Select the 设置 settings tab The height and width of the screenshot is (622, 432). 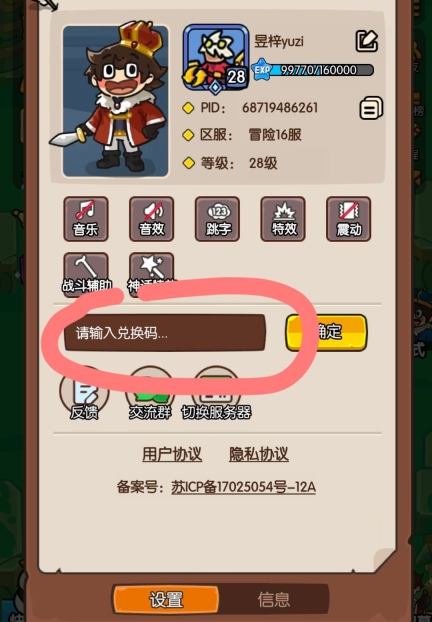point(166,599)
